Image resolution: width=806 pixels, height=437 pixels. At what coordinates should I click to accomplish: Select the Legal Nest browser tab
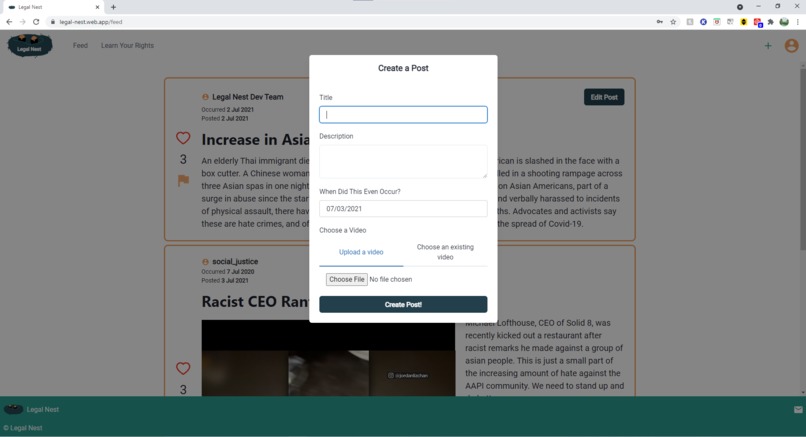pyautogui.click(x=53, y=7)
